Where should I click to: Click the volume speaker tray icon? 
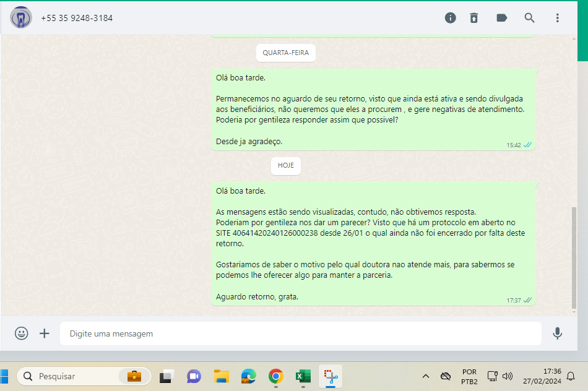[508, 376]
